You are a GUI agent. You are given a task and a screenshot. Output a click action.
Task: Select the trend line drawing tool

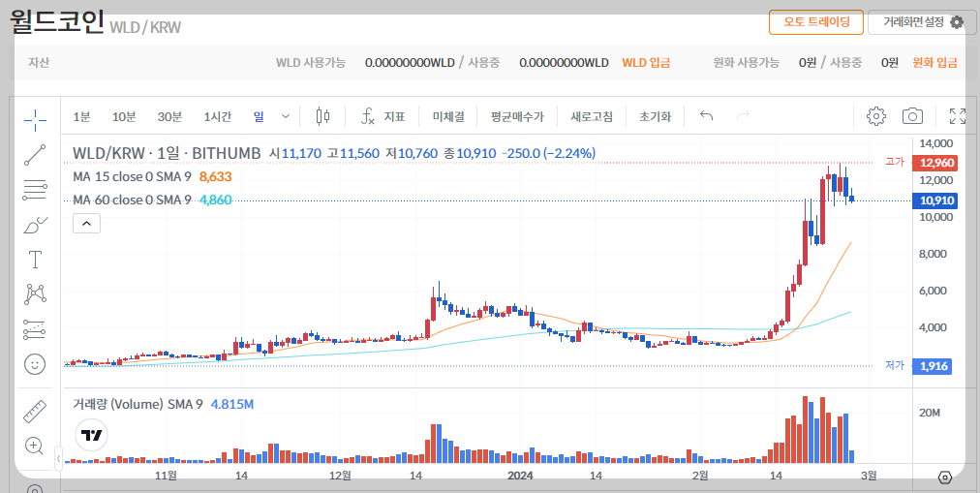(35, 155)
